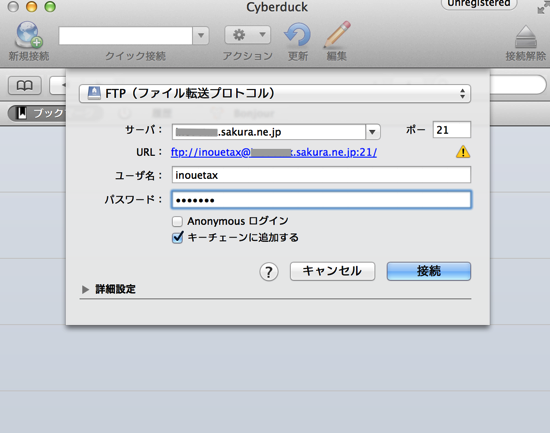
Task: Open the FTP protocol selector dropdown
Action: [x=275, y=94]
